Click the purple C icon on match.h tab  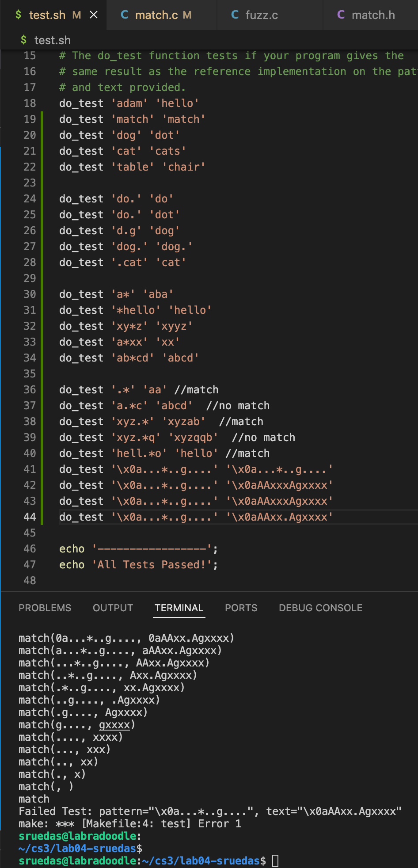click(x=341, y=15)
